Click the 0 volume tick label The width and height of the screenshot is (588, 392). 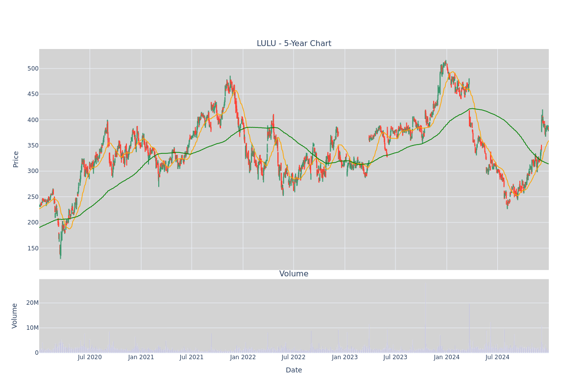(36, 353)
